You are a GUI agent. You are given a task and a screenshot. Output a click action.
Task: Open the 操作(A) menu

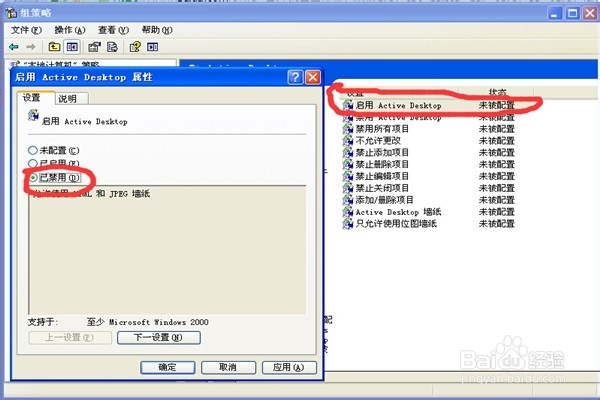tap(70, 30)
